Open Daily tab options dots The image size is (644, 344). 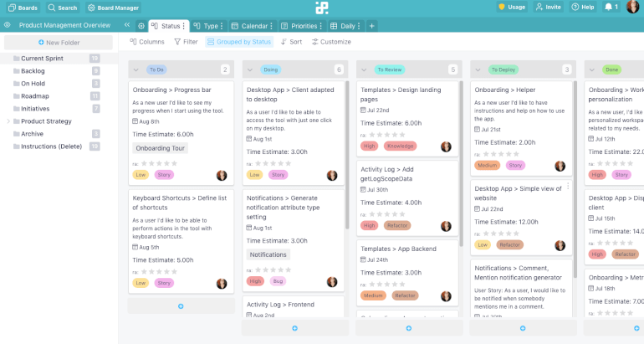(359, 26)
